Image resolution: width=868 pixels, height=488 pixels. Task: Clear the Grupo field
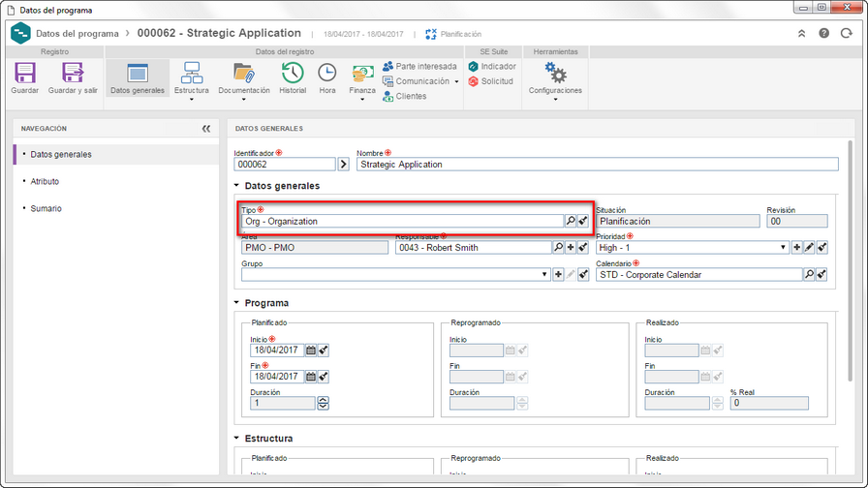[583, 274]
